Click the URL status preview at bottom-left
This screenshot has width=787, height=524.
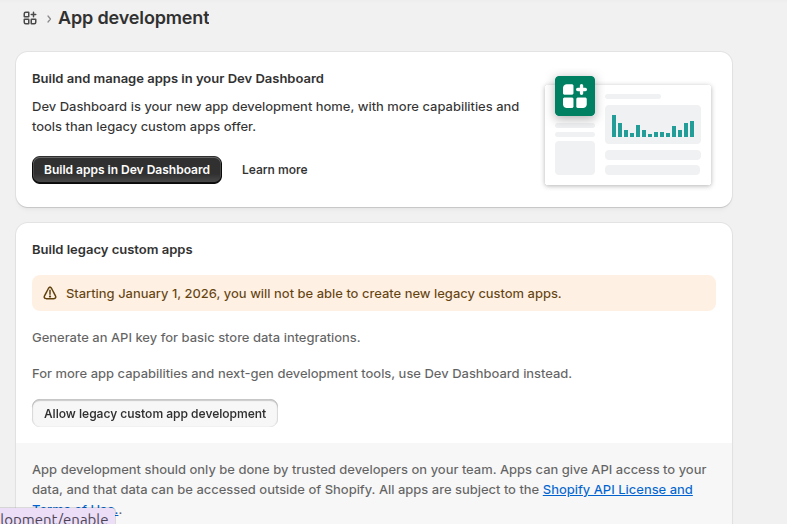tap(55, 516)
